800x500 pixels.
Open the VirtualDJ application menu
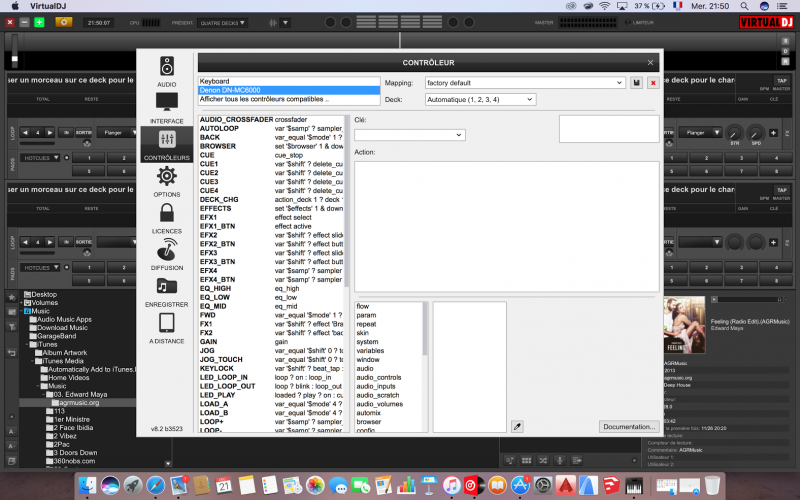(x=48, y=6)
